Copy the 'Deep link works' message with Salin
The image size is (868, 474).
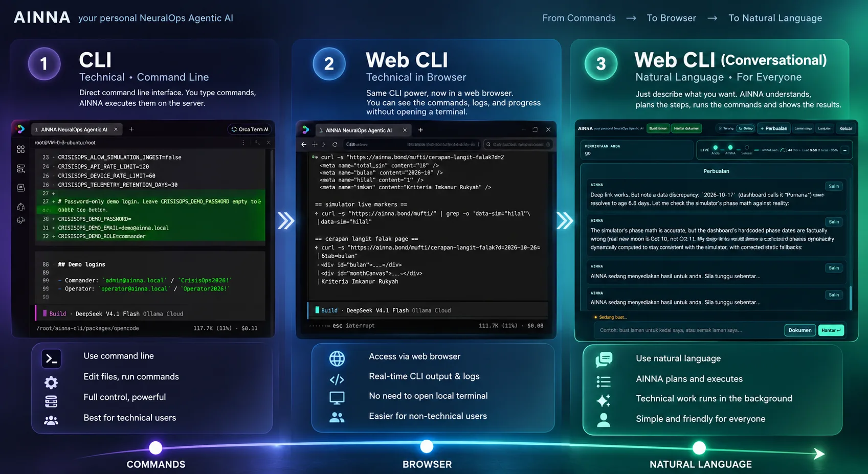pos(834,186)
